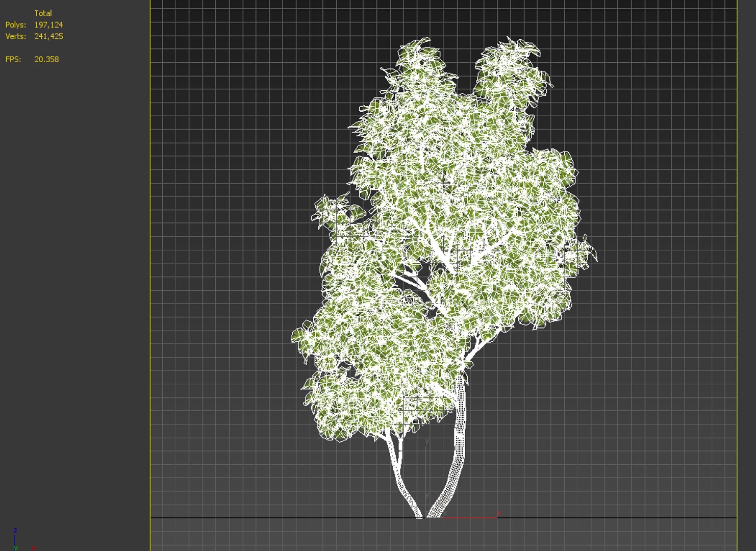This screenshot has width=756, height=551.
Task: Click the "Polys:" statistics label
Action: (x=16, y=25)
